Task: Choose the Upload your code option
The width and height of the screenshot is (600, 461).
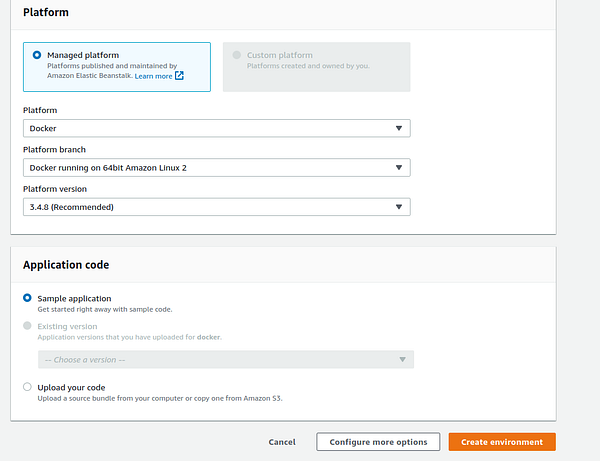Action: pyautogui.click(x=27, y=387)
